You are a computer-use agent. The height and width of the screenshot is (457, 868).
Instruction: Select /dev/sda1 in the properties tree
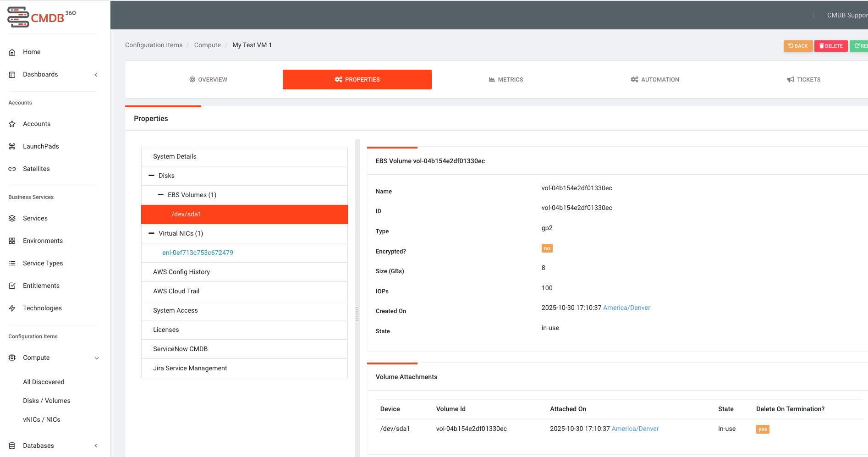244,215
